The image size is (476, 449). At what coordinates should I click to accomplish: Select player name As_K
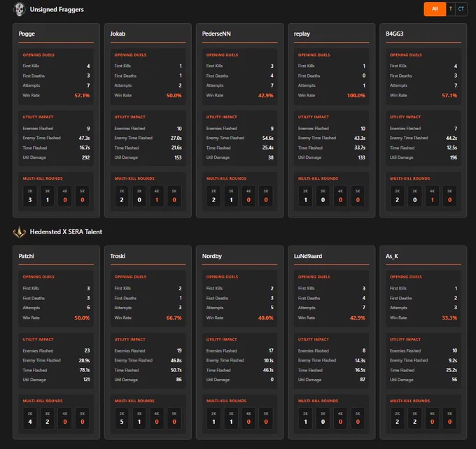click(x=392, y=257)
